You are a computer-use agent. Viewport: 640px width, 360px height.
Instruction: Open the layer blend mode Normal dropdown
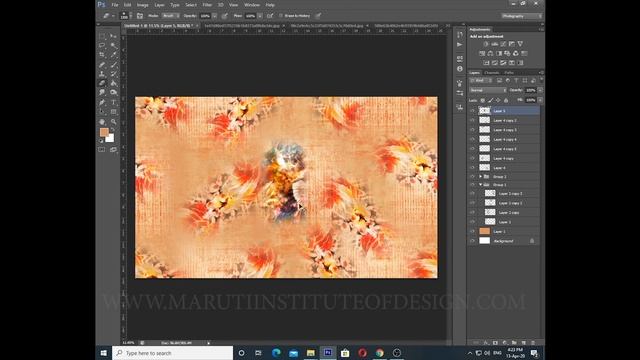pyautogui.click(x=488, y=90)
